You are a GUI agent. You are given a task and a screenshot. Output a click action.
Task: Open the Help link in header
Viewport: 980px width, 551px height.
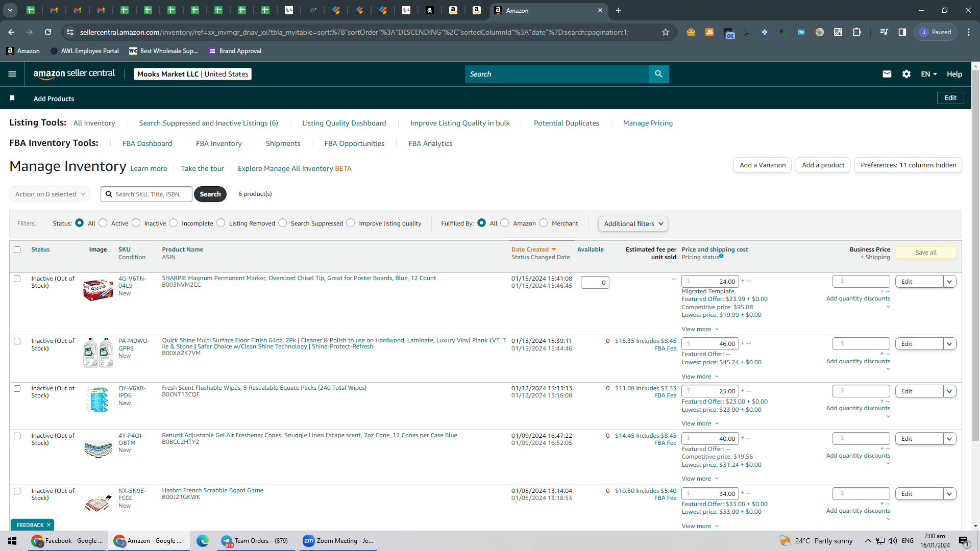coord(954,74)
